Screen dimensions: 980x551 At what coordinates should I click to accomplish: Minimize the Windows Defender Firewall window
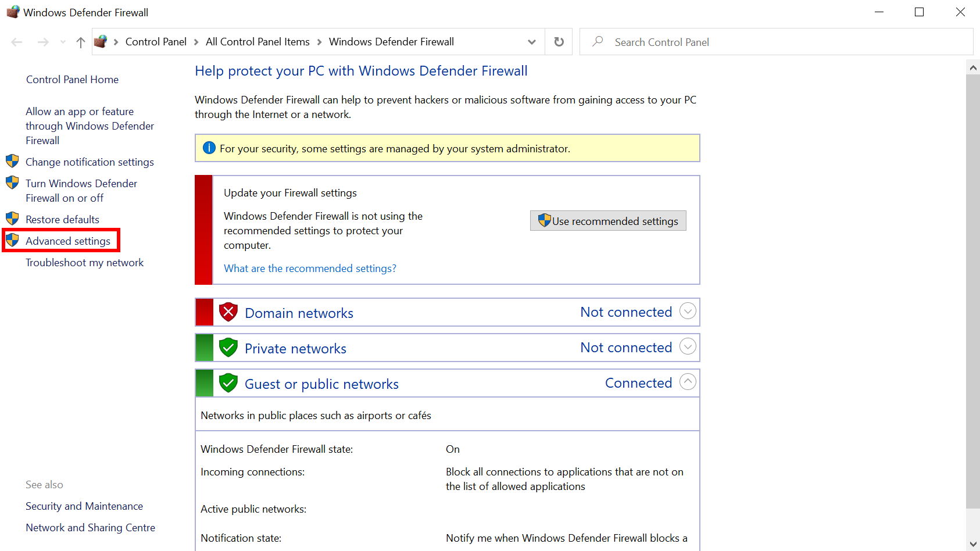(x=879, y=12)
